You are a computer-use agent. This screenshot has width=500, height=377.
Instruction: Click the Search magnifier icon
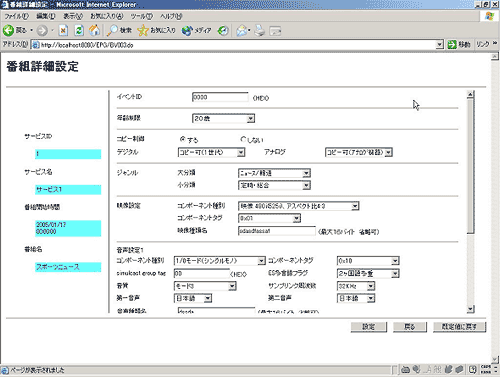pos(112,31)
